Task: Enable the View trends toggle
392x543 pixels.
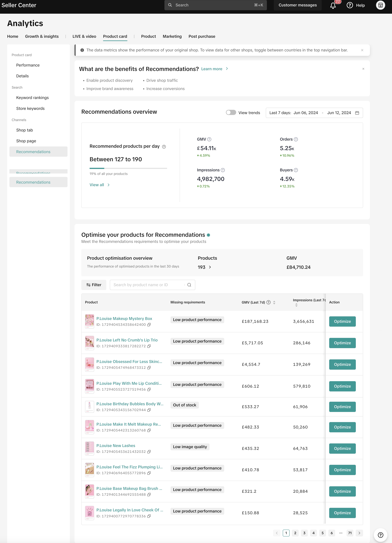Action: pos(231,113)
